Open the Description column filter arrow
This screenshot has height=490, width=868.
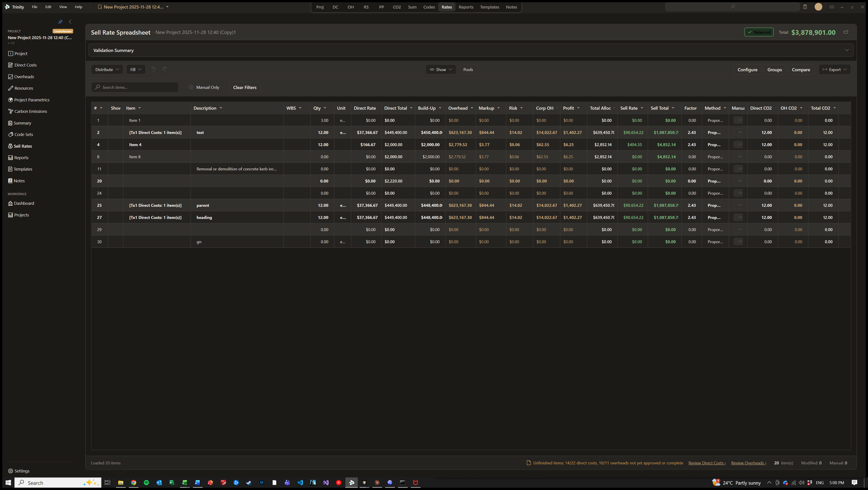pos(221,108)
